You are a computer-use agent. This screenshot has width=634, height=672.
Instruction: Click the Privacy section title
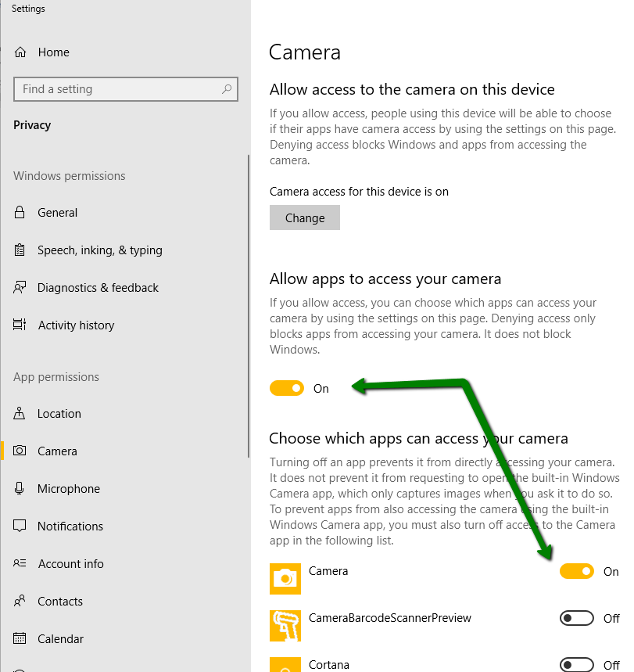[x=32, y=125]
